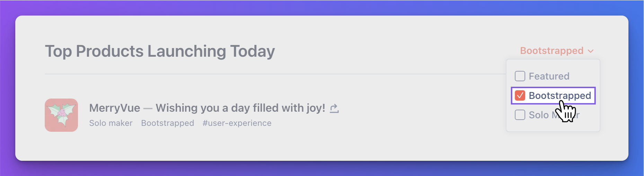Select the Featured option text in menu

[x=549, y=76]
